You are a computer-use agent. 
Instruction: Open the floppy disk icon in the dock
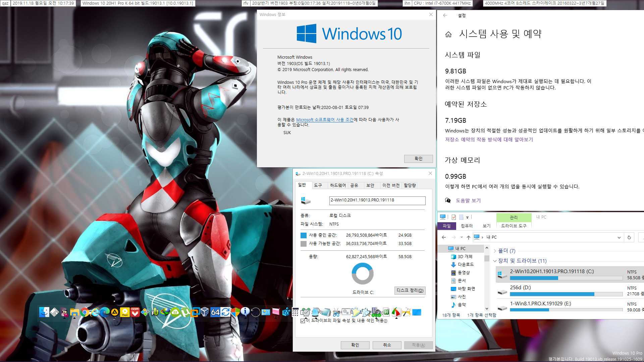[54, 312]
